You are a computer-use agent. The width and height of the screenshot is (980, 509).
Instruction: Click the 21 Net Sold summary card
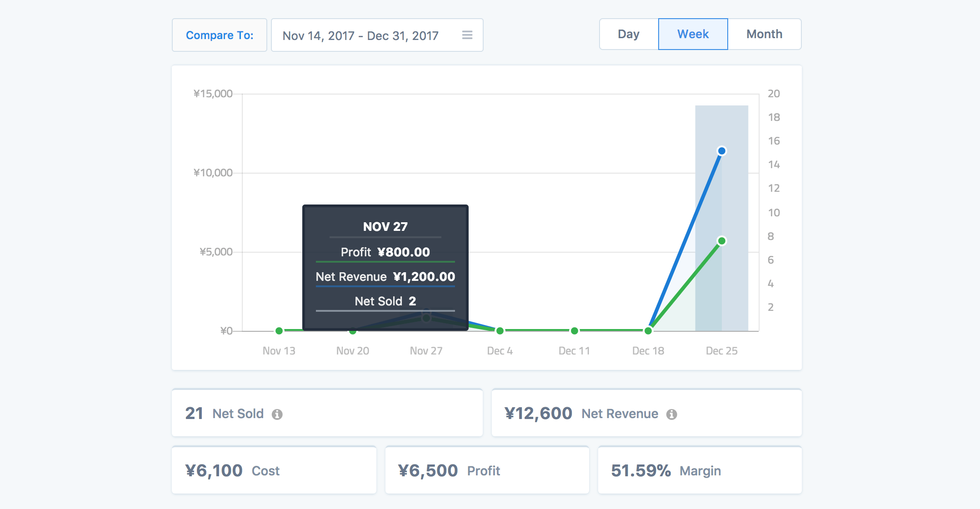click(x=327, y=413)
